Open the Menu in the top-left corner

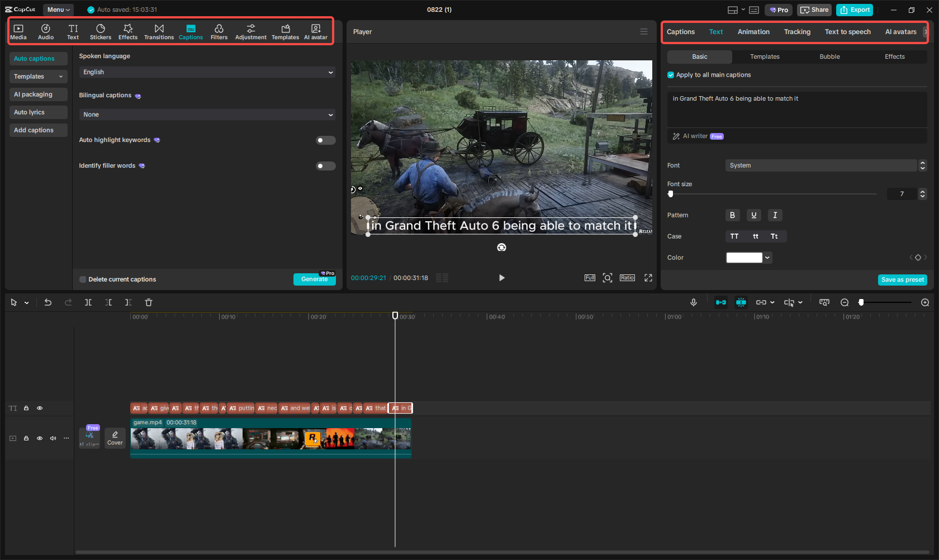click(58, 10)
